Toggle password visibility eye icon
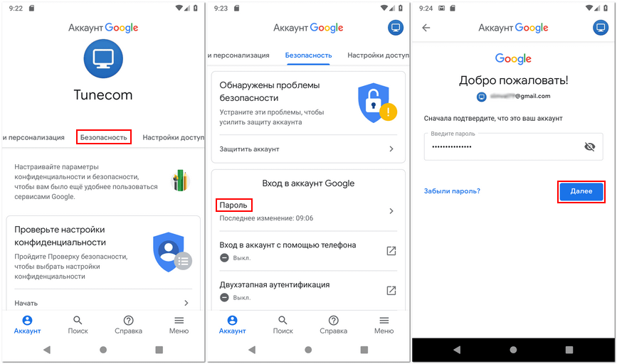Image resolution: width=617 pixels, height=364 pixels. coord(589,147)
